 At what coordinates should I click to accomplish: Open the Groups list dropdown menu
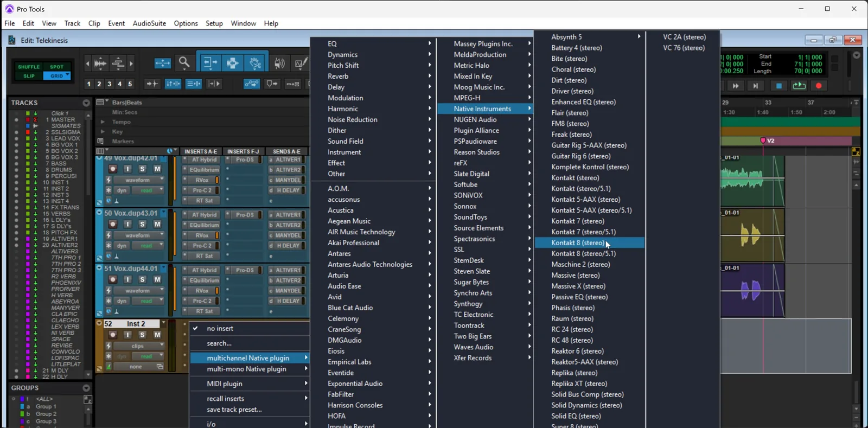pyautogui.click(x=86, y=388)
